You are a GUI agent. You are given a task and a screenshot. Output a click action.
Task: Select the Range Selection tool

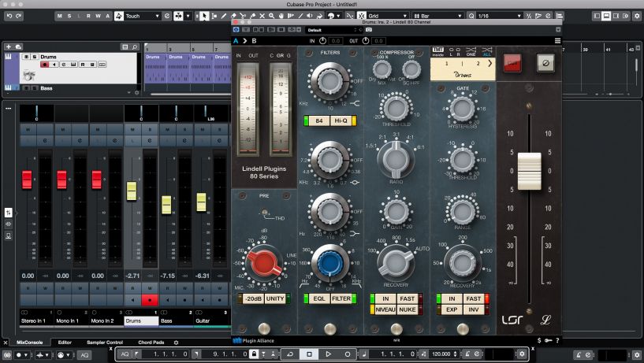tap(214, 16)
